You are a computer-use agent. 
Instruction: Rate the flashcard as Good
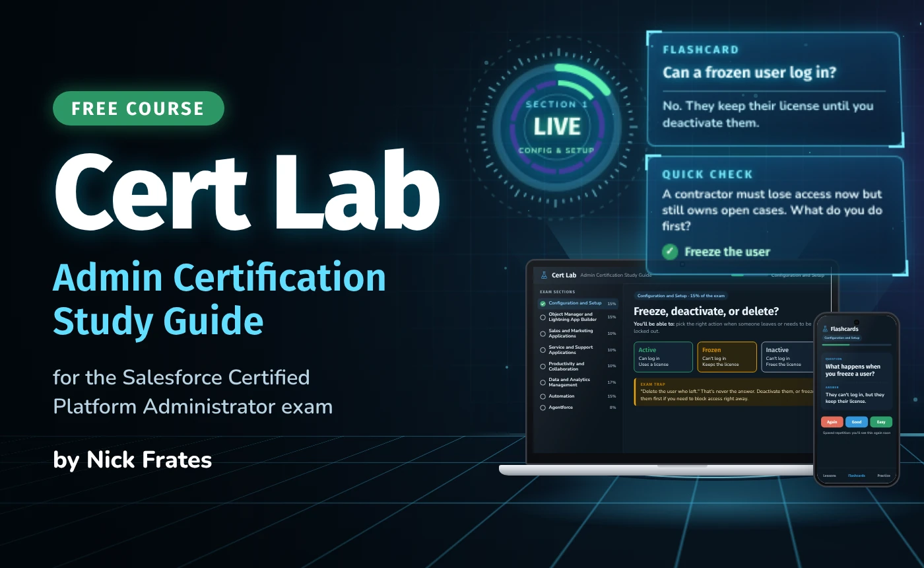[857, 422]
